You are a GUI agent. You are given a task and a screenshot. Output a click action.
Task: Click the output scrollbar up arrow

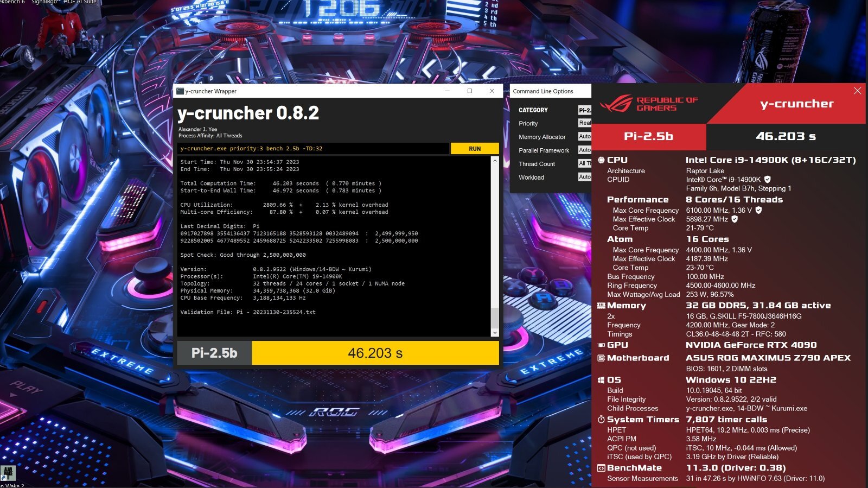click(494, 161)
